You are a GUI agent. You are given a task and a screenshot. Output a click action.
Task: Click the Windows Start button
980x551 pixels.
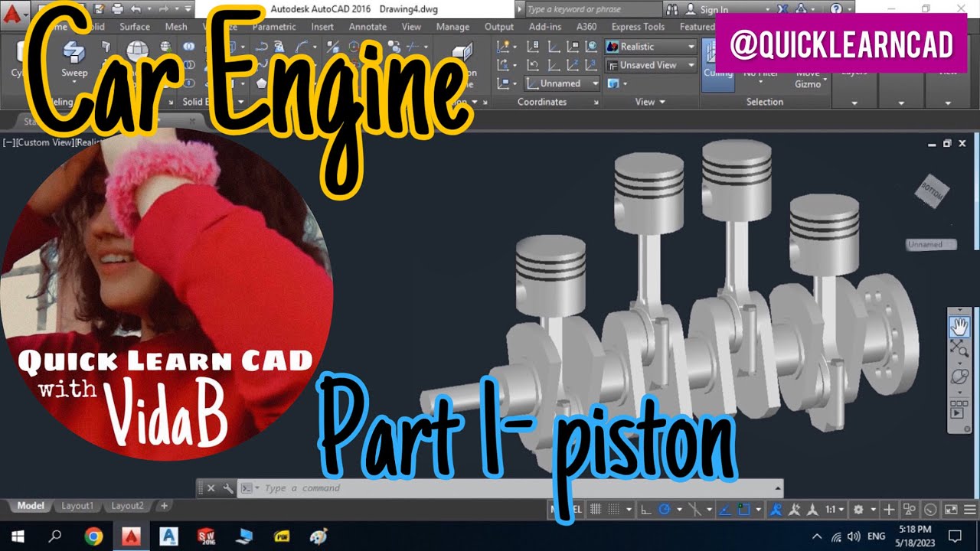tap(17, 536)
